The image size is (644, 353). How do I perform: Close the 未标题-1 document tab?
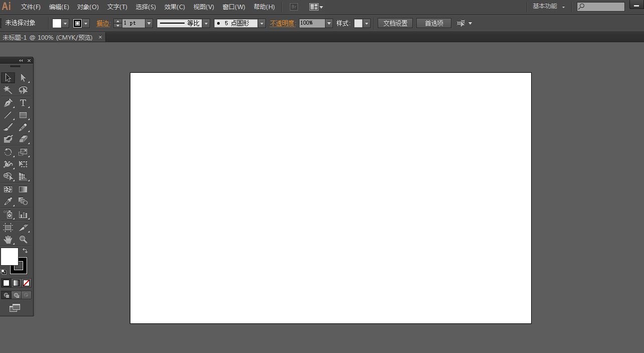(x=100, y=37)
